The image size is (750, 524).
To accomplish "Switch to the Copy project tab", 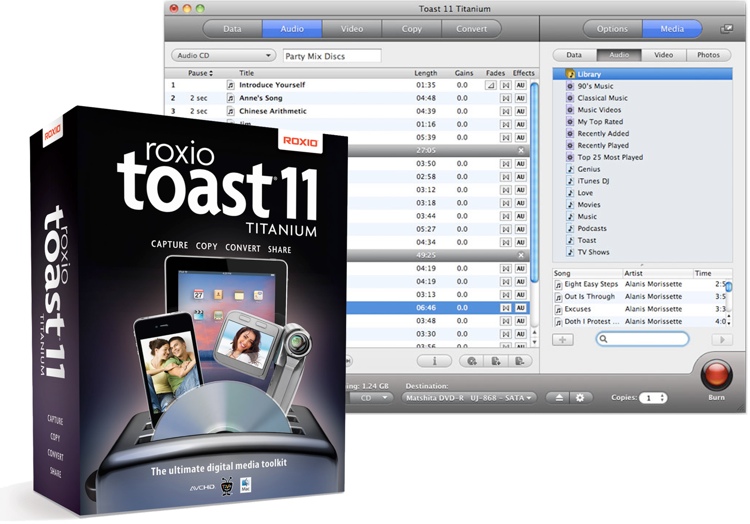I will 412,29.
